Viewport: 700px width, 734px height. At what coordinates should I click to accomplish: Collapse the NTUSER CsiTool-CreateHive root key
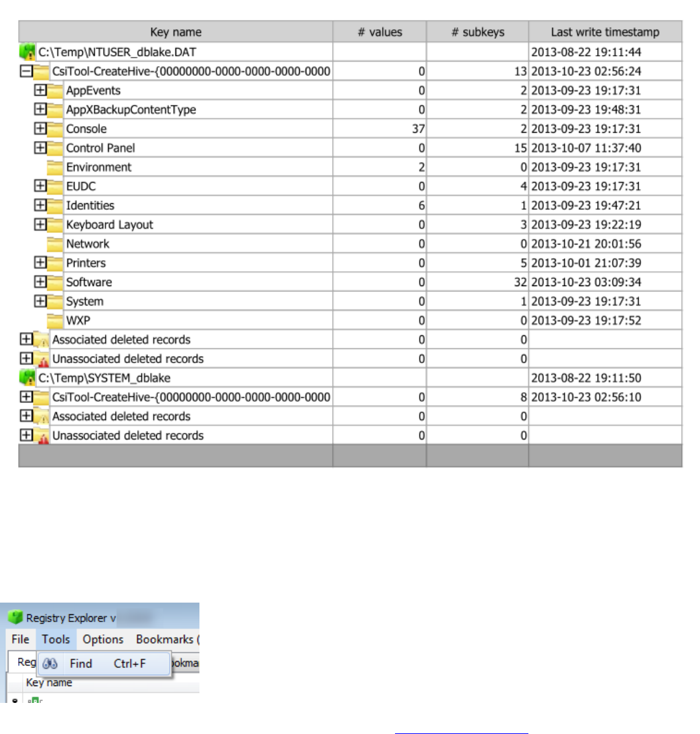pos(26,71)
